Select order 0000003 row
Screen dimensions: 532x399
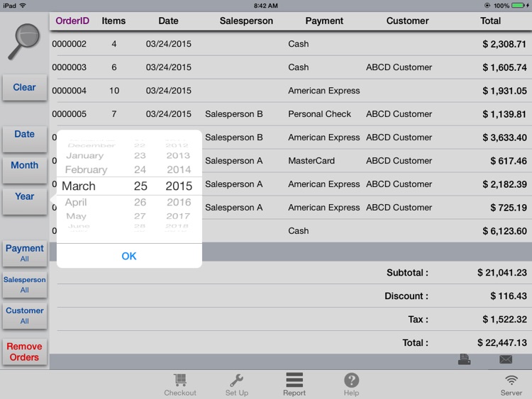click(x=291, y=67)
